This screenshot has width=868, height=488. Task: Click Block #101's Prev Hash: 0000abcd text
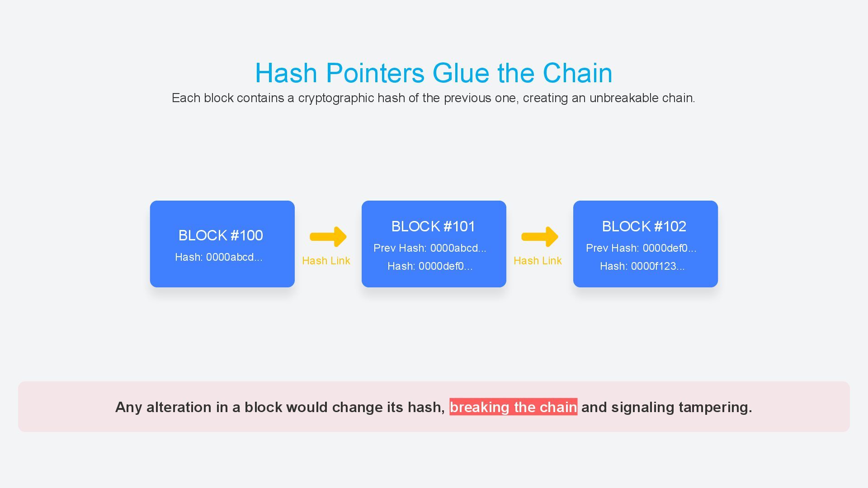430,248
